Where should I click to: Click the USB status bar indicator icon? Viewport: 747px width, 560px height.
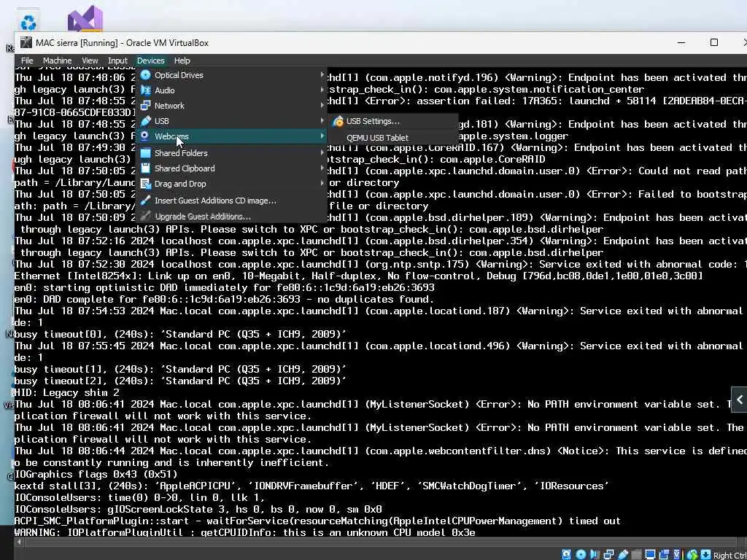click(x=623, y=554)
